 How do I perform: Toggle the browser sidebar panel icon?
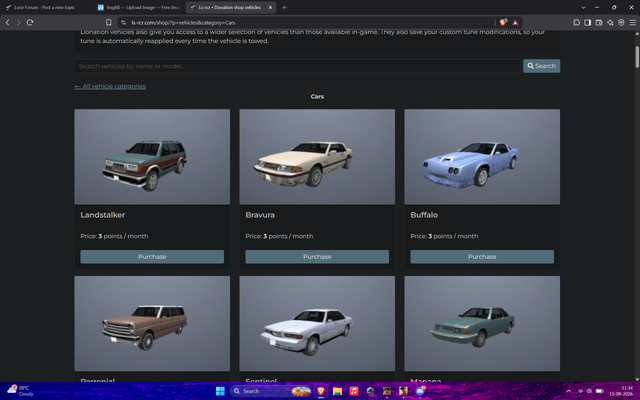click(587, 22)
